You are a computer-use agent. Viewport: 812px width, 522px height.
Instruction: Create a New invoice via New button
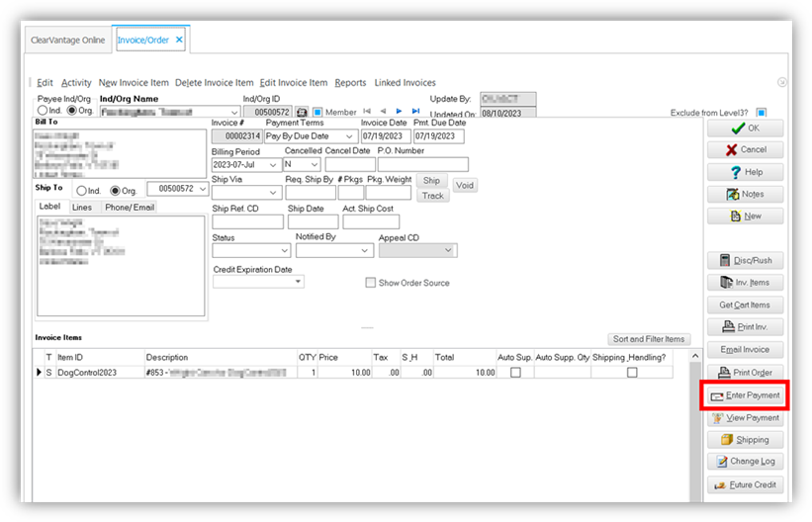click(745, 217)
